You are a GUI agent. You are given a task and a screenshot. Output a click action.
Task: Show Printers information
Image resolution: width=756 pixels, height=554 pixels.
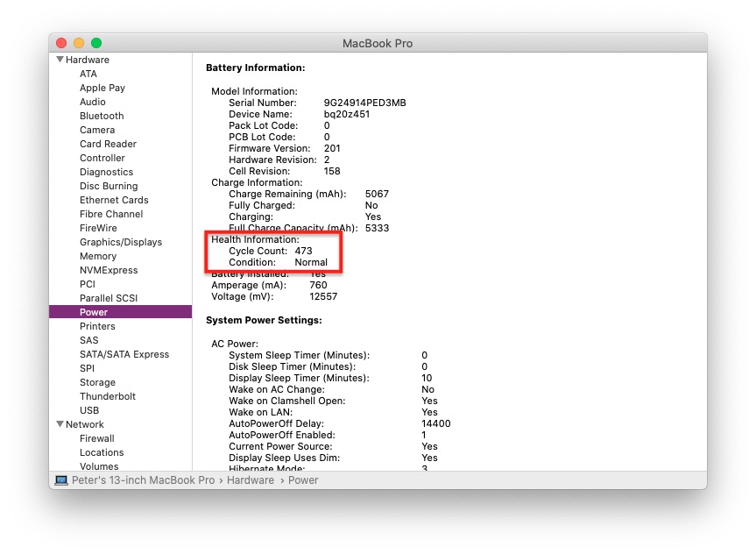[97, 326]
